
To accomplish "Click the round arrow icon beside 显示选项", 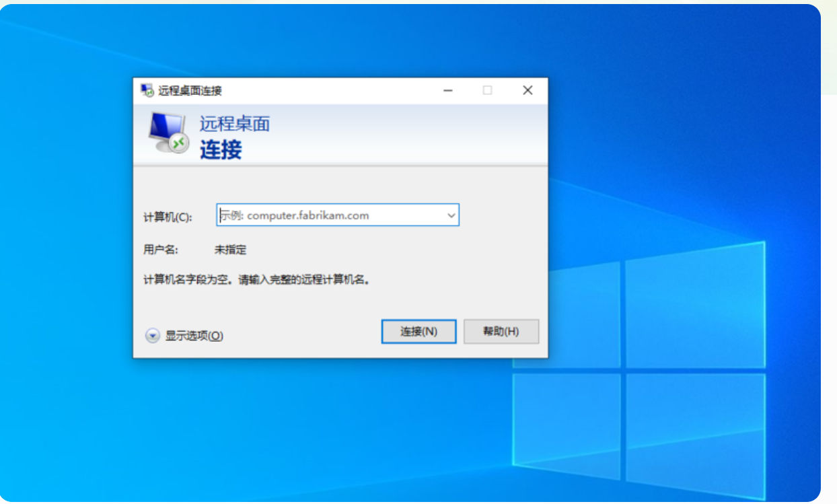I will [x=153, y=336].
